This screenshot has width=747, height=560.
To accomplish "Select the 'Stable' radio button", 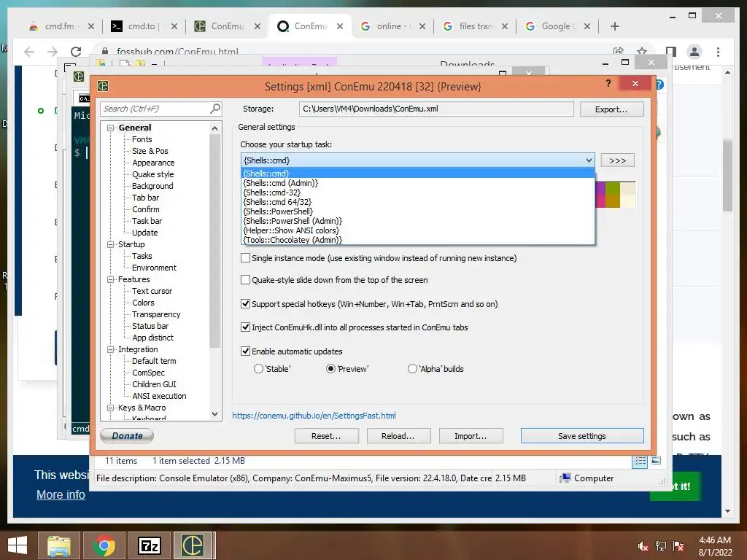I will click(x=258, y=368).
